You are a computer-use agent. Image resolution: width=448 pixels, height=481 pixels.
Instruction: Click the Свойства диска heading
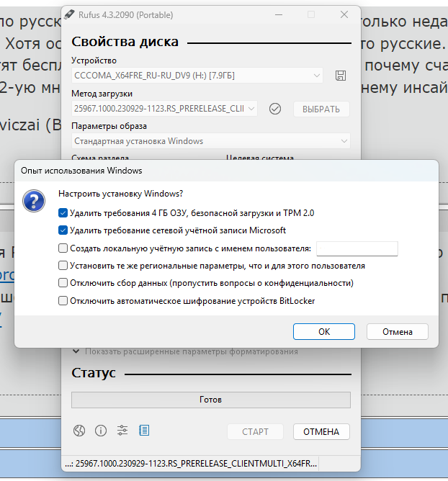[125, 42]
